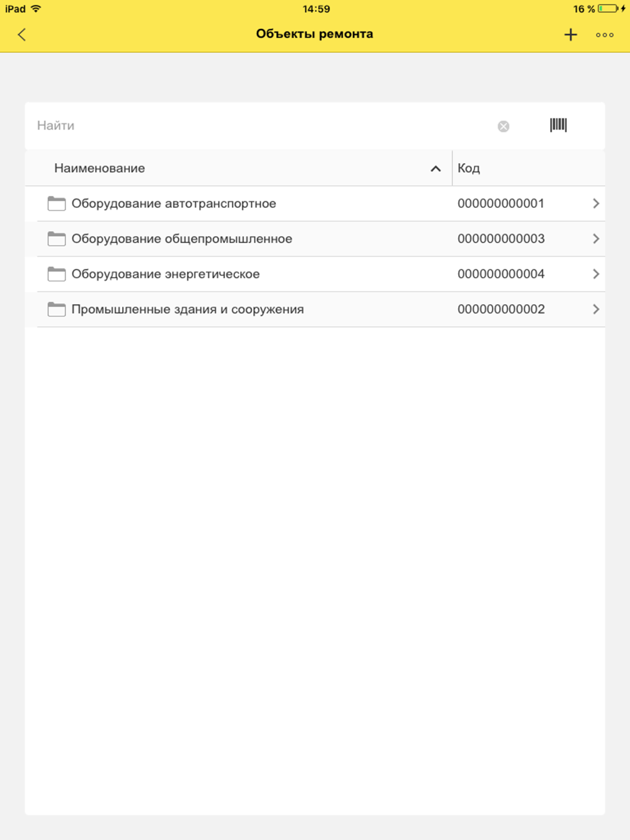
Task: Click the Наименование column header label
Action: (100, 168)
